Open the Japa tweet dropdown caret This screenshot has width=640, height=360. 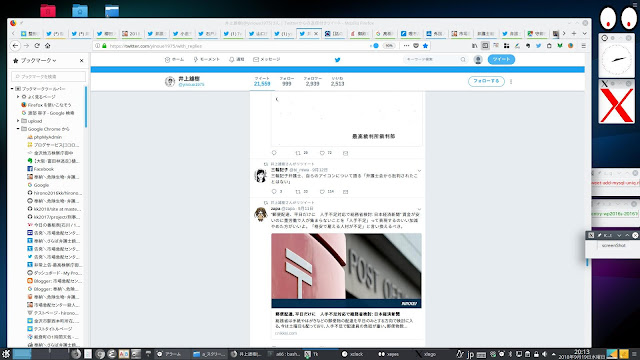(419, 209)
